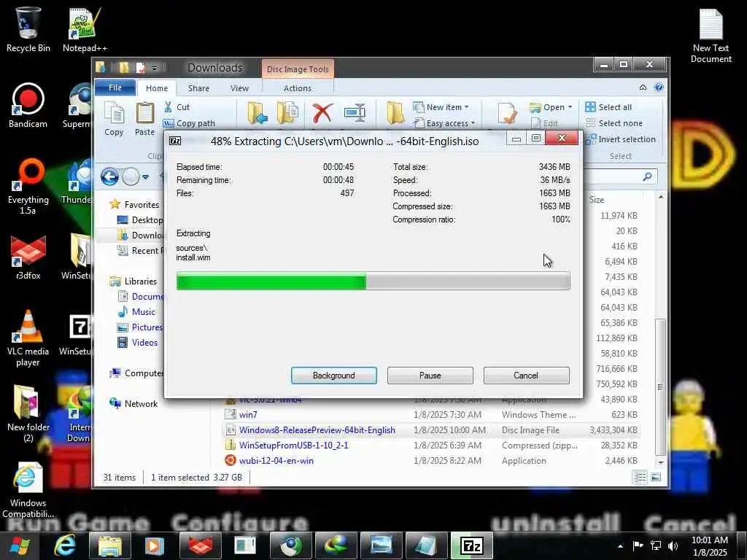Switch to the View ribbon tab
747x560 pixels.
[239, 88]
